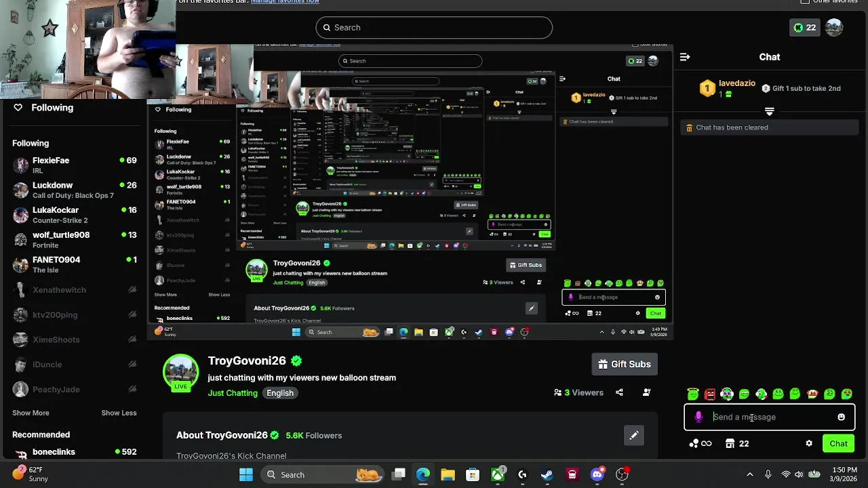Click the Send a message field
Viewport: 868px width, 488px height.
770,417
